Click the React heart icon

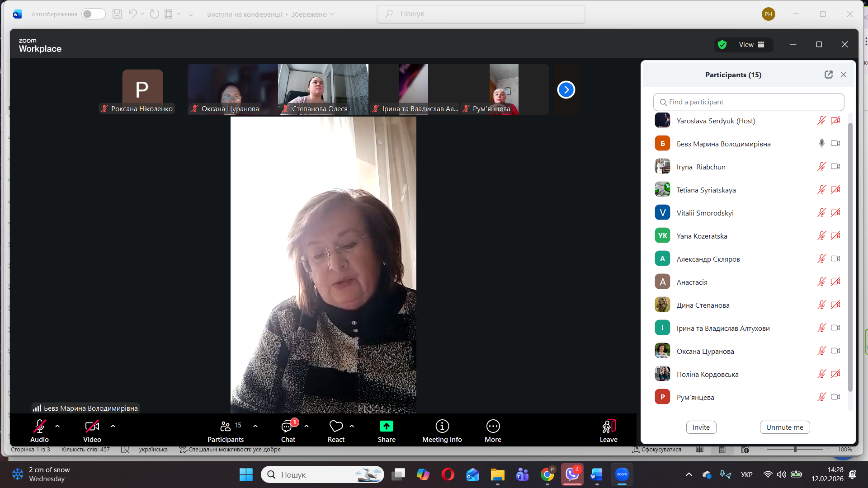tap(336, 426)
